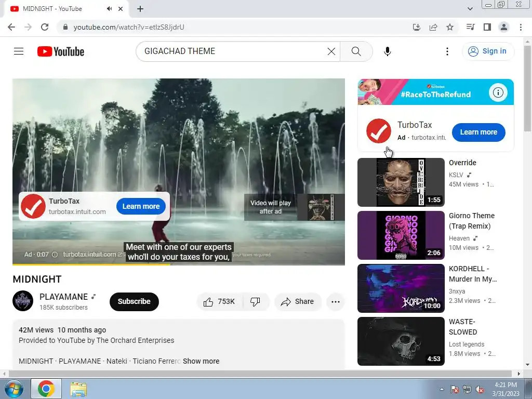The image size is (532, 399).
Task: Open the WASTE- SLOWED thumbnail
Action: pos(401,341)
